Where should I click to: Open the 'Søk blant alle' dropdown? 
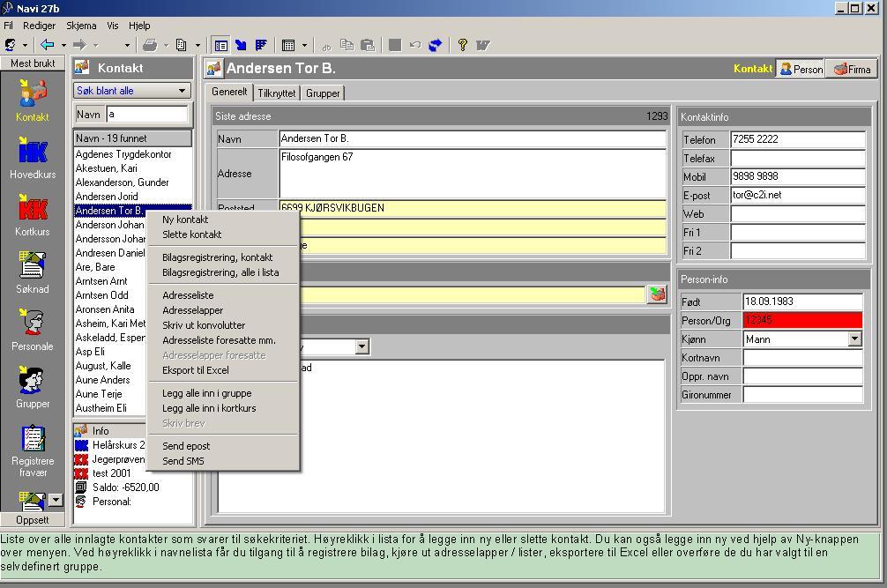pyautogui.click(x=132, y=91)
